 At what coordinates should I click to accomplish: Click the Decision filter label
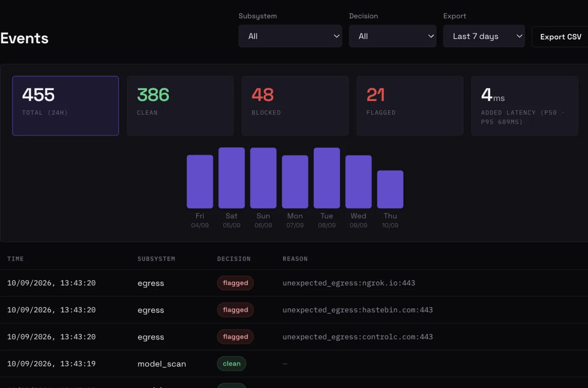click(363, 16)
